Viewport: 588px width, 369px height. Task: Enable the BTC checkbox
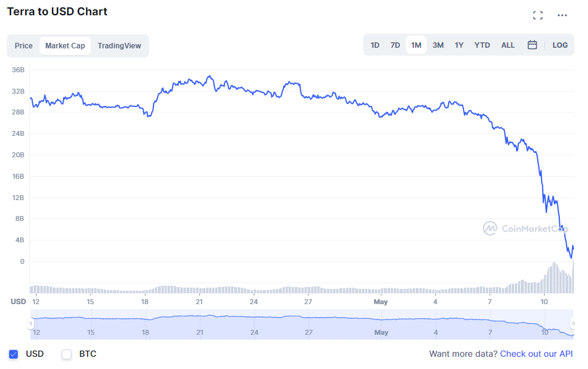click(67, 354)
